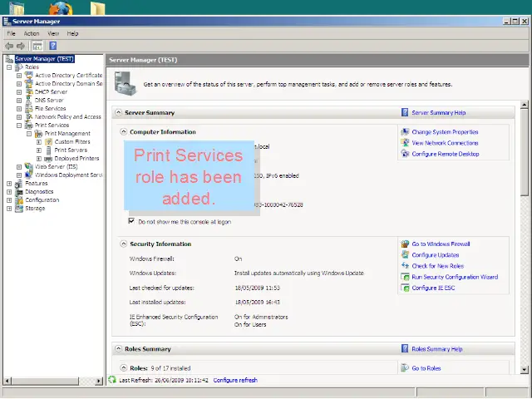Select the Storage node icon
Image resolution: width=532 pixels, height=399 pixels.
19,209
